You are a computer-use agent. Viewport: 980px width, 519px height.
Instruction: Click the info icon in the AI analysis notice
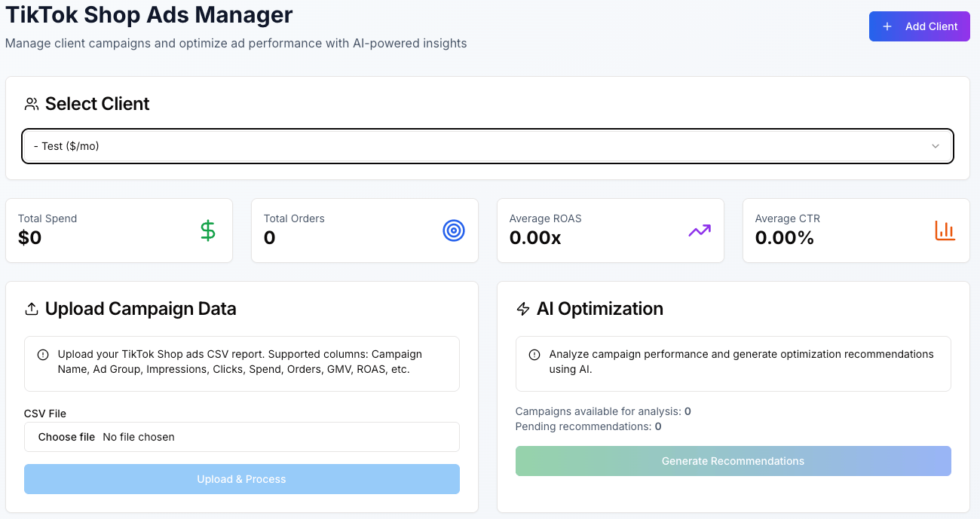coord(534,354)
